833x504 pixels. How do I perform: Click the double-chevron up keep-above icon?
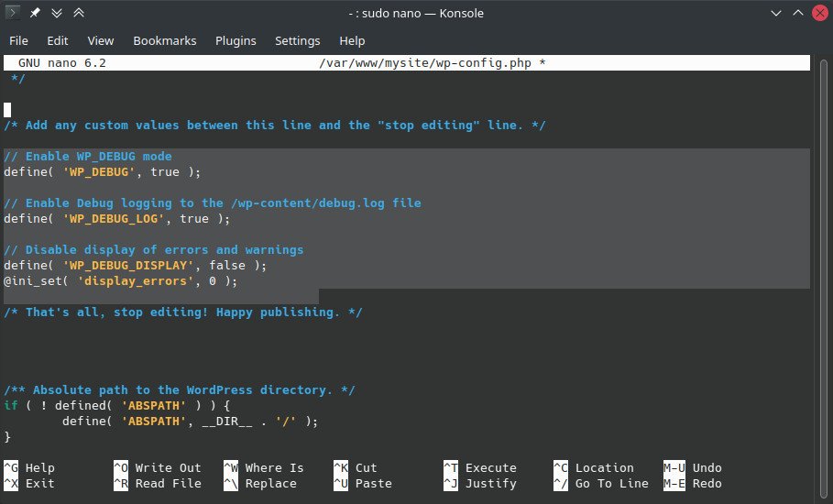(79, 13)
